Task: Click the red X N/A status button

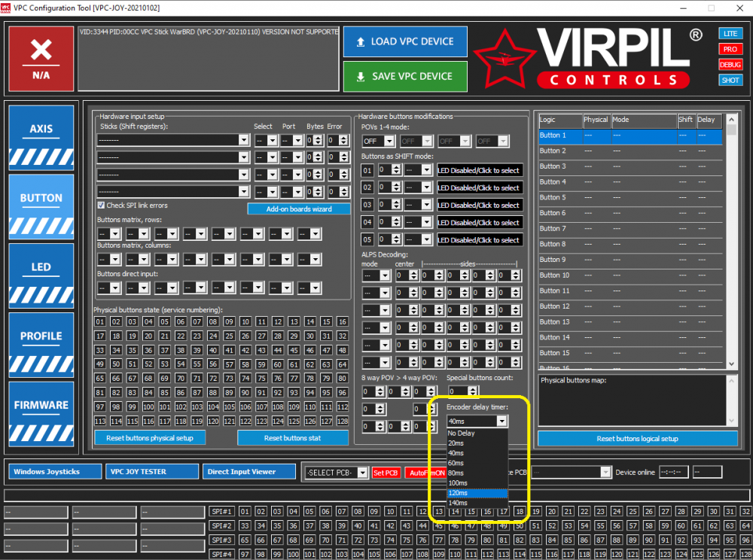Action: [x=41, y=59]
